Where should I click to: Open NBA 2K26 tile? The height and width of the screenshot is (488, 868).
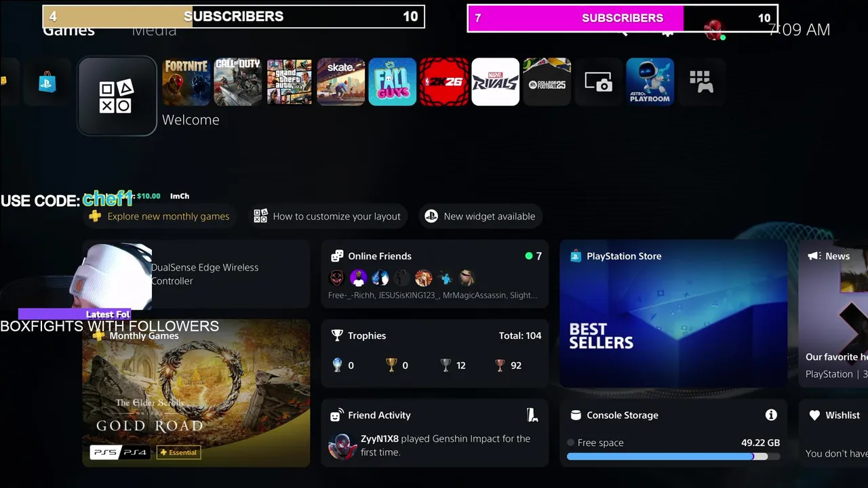click(x=444, y=82)
